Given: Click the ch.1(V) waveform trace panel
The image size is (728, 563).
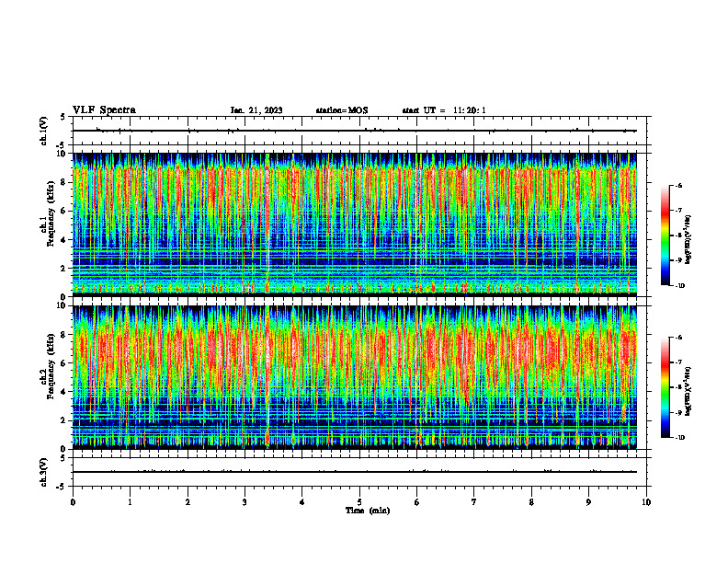Looking at the screenshot, I should (x=361, y=131).
